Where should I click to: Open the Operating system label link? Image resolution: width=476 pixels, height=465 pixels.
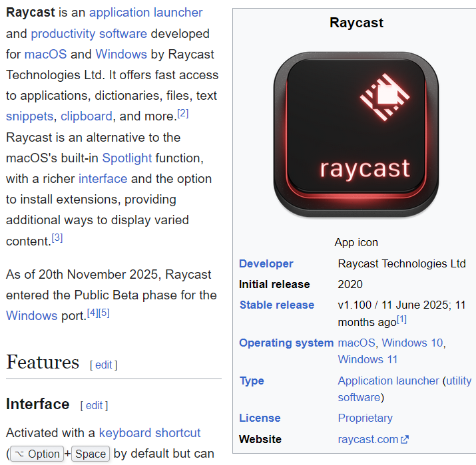(286, 343)
